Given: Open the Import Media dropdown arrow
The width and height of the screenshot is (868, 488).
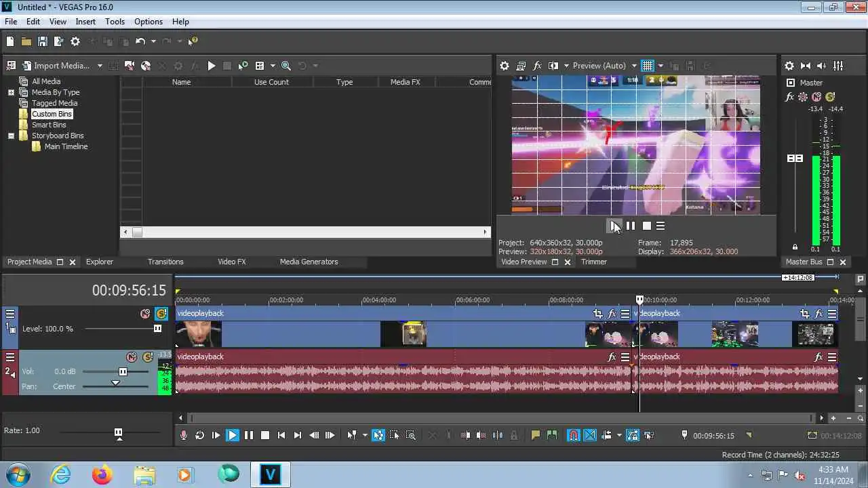Looking at the screenshot, I should (x=100, y=66).
